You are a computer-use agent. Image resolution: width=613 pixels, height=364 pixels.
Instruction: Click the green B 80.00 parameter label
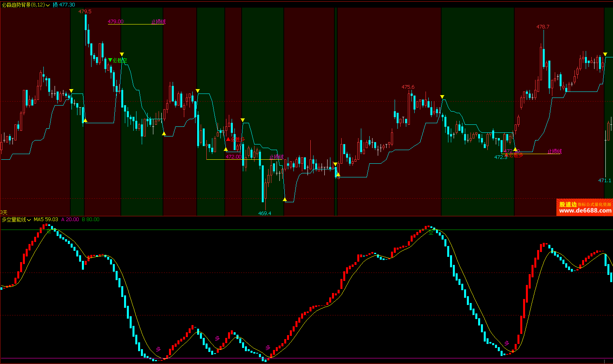click(x=90, y=220)
